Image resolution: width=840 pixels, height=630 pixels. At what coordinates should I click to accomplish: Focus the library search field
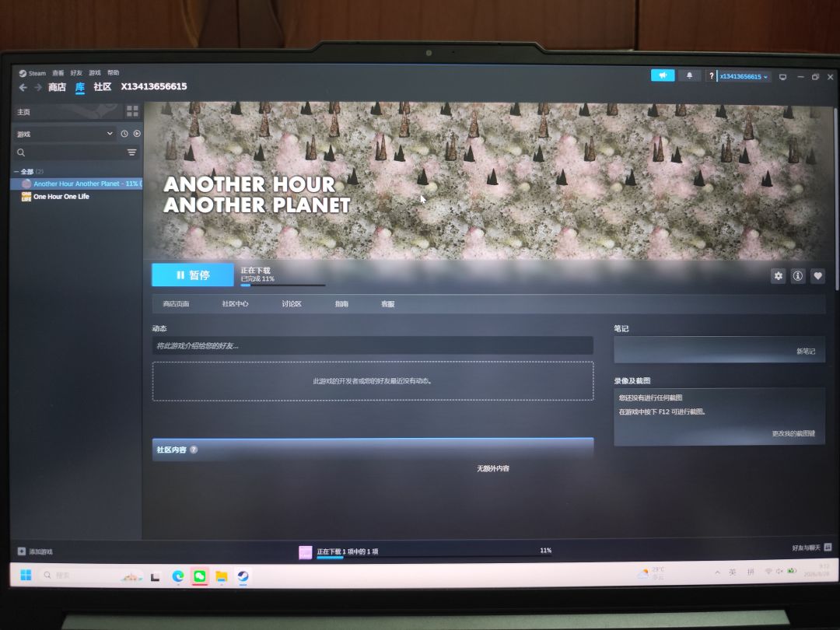point(76,152)
